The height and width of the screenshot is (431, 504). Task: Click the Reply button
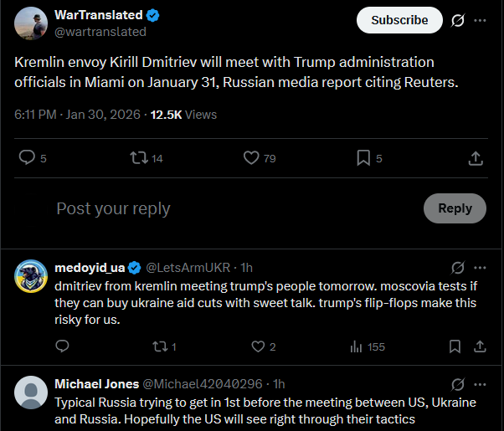point(455,208)
